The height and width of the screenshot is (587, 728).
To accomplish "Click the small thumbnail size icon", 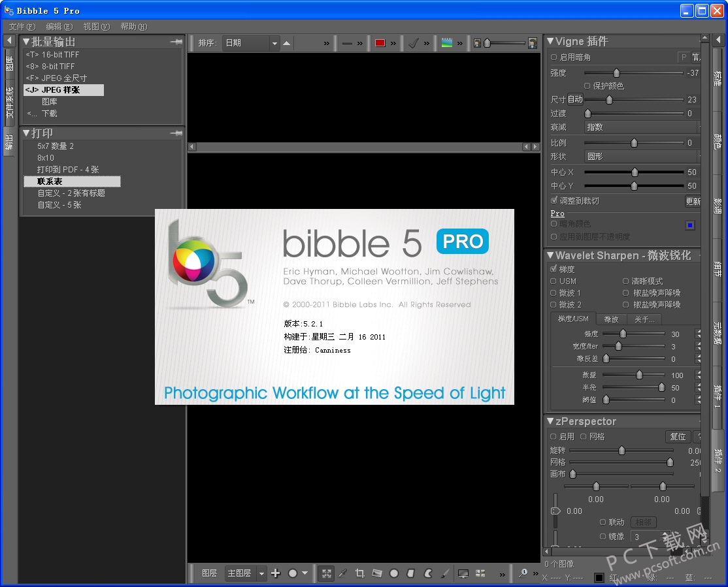I will click(x=477, y=43).
